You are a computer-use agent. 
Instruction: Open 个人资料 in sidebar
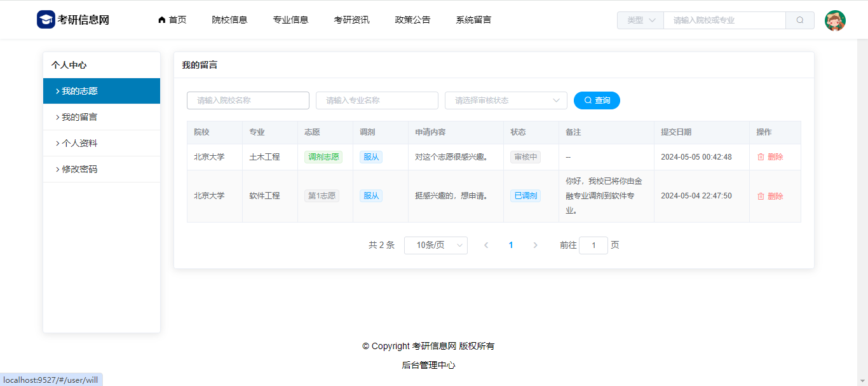pos(79,143)
